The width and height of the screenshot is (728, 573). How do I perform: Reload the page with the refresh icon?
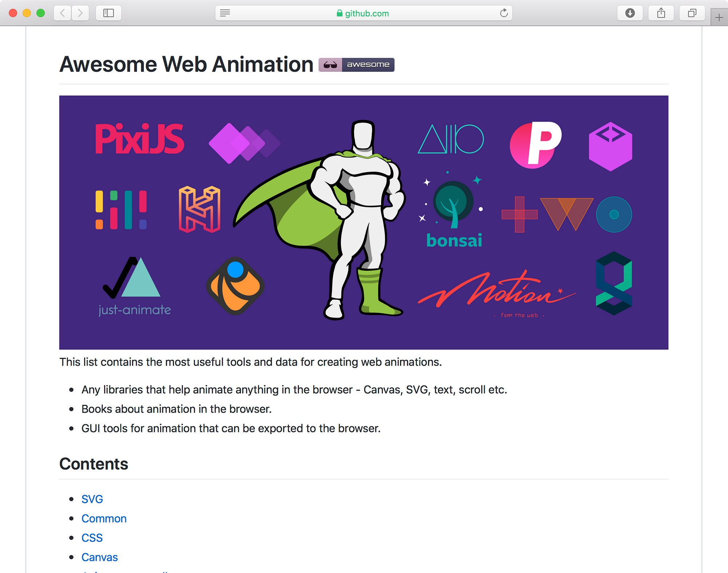click(x=504, y=13)
